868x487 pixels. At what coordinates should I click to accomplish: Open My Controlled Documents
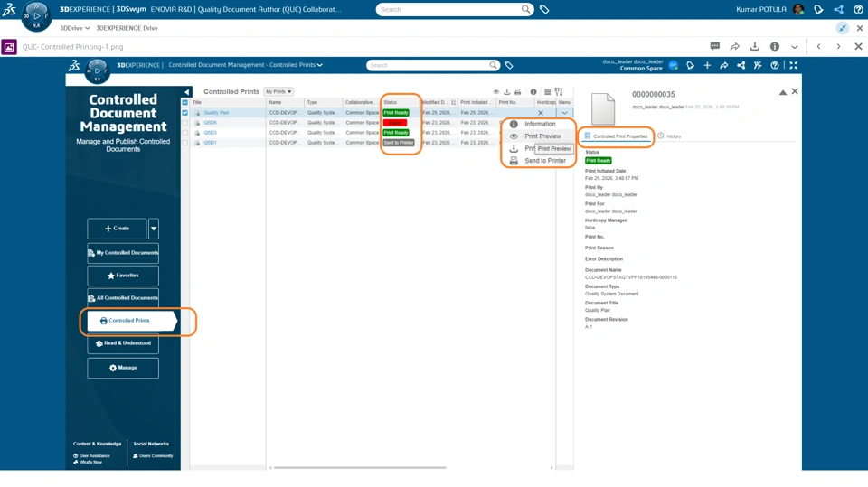coord(123,253)
